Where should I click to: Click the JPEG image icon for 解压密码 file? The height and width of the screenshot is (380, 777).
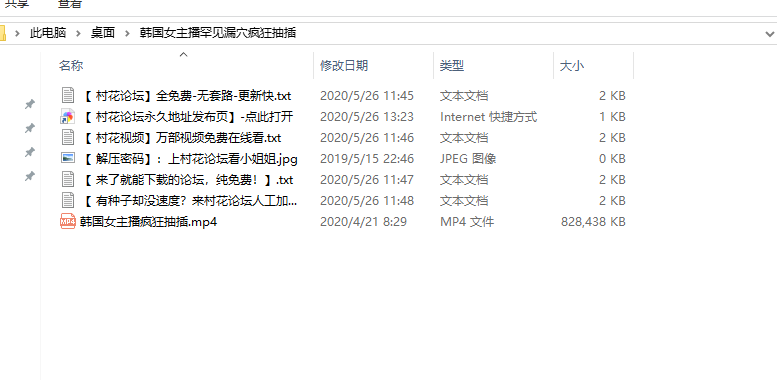pyautogui.click(x=67, y=158)
